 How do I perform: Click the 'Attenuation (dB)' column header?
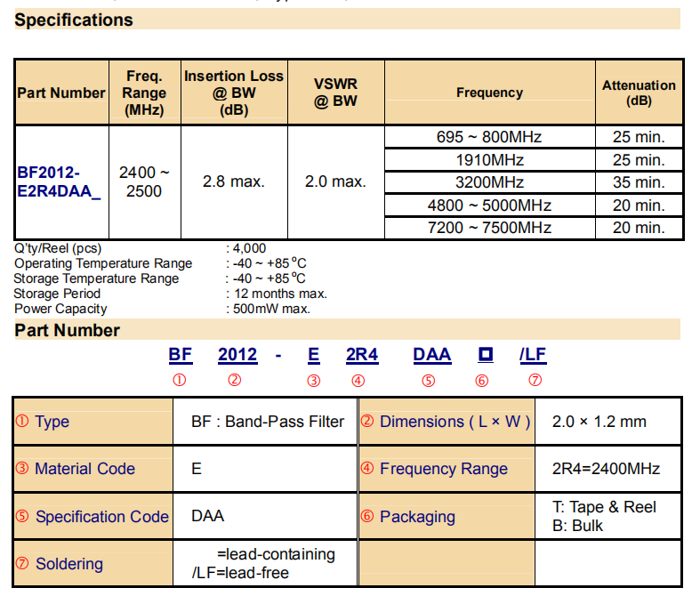(639, 93)
